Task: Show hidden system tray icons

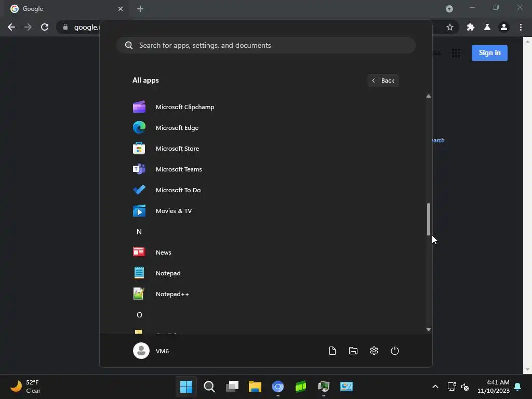Action: click(435, 387)
